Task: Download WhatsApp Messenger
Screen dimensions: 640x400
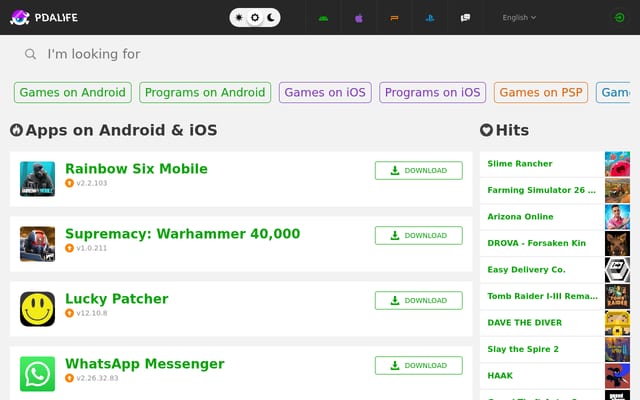Action: point(419,365)
